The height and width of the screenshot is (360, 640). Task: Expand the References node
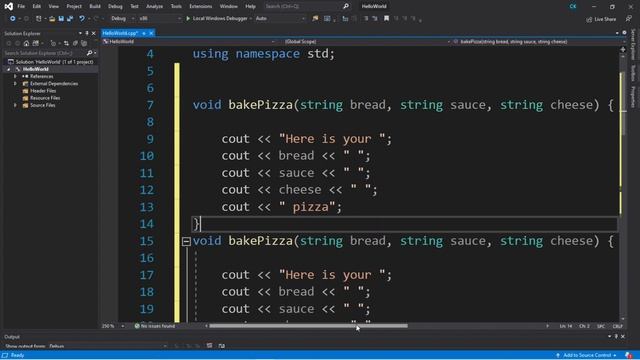point(15,76)
